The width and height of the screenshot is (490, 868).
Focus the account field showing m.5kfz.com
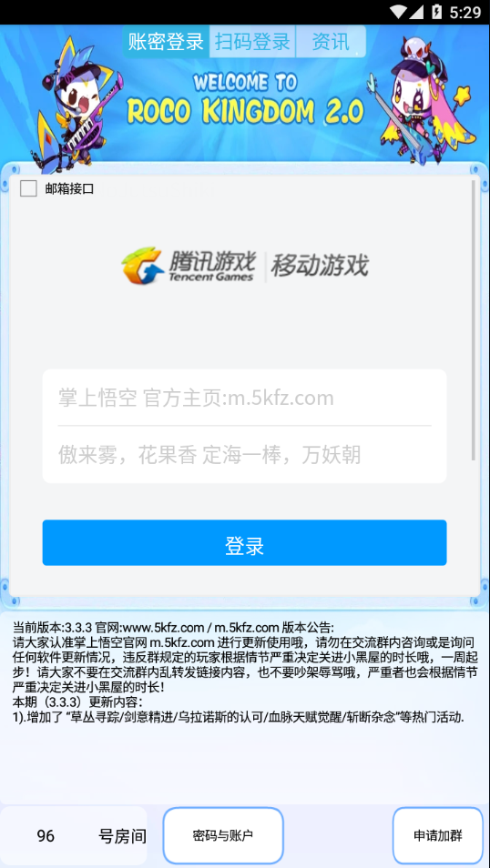244,398
